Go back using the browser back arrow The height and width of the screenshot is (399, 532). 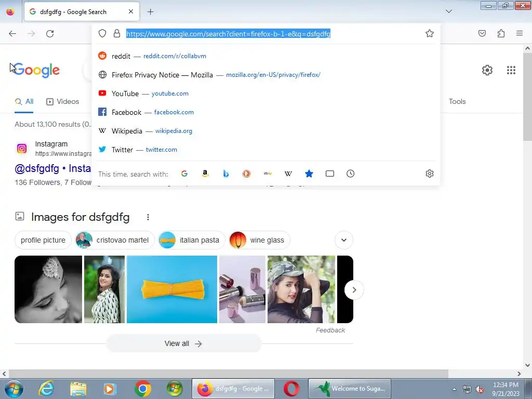[12, 34]
